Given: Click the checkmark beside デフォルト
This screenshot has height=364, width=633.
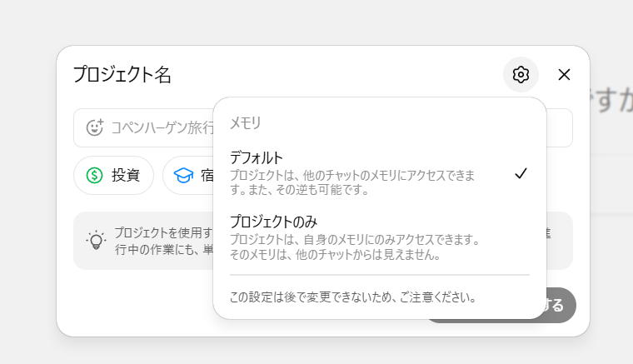Looking at the screenshot, I should pyautogui.click(x=521, y=173).
